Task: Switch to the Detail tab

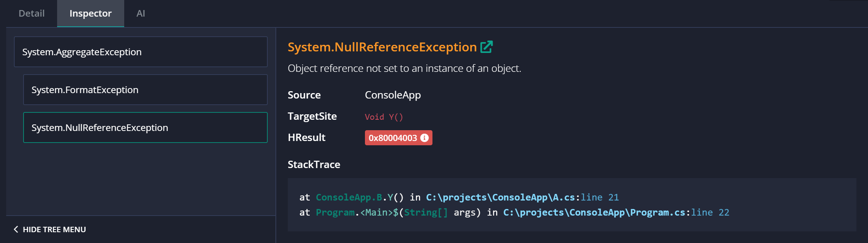Action: tap(31, 13)
